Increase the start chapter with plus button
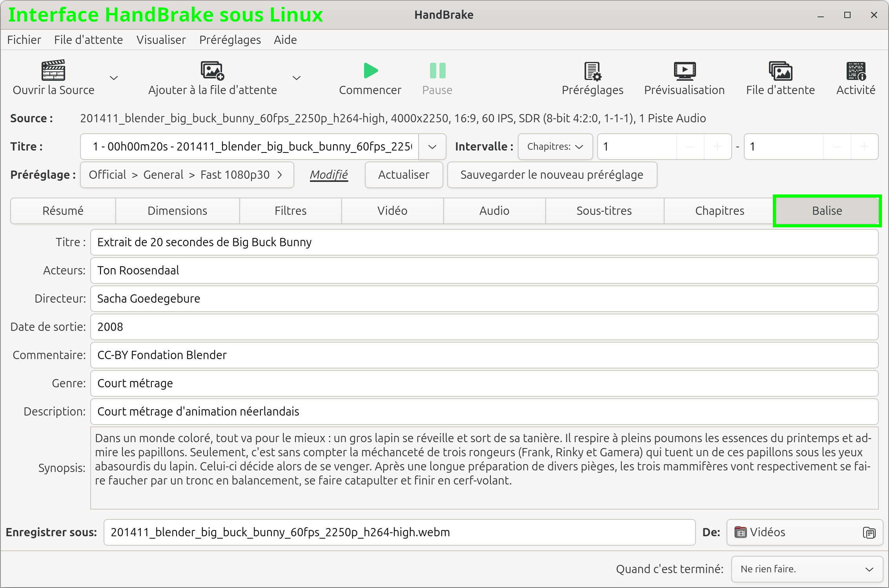The image size is (889, 588). click(x=718, y=147)
